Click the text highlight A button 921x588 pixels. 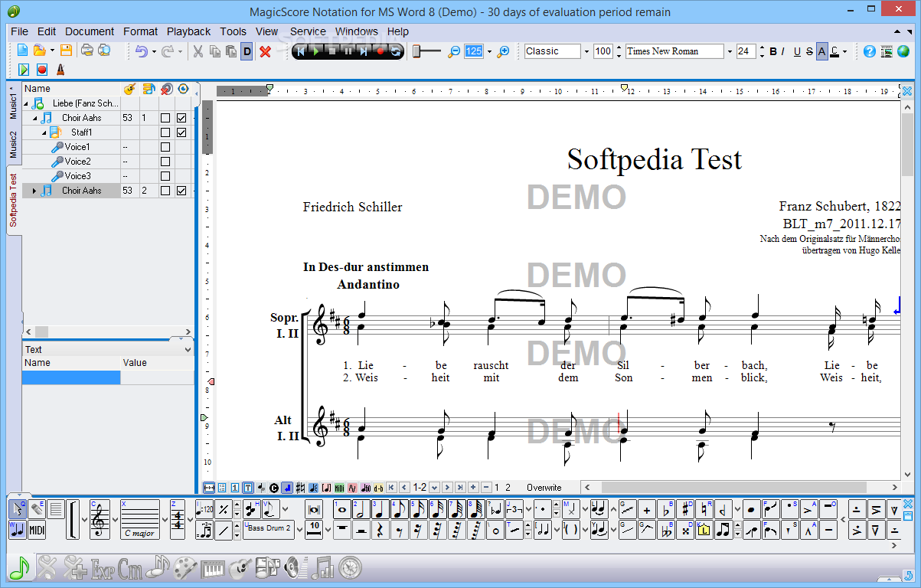[x=822, y=51]
